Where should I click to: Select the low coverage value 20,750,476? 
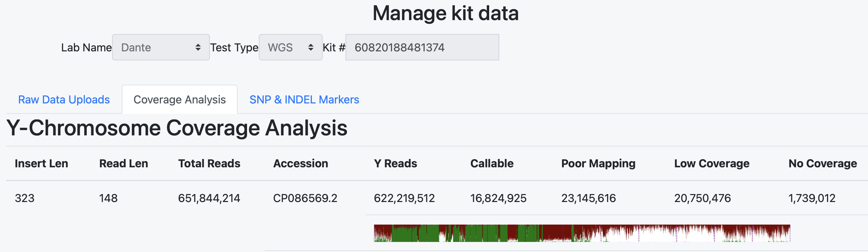(x=703, y=198)
